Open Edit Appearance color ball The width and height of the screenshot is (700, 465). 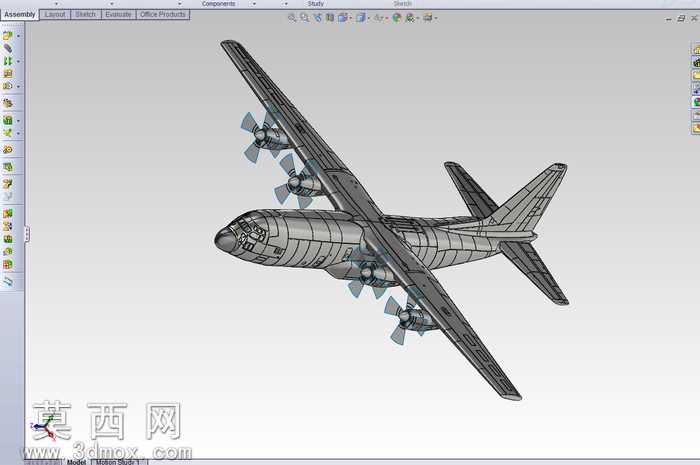coord(396,18)
